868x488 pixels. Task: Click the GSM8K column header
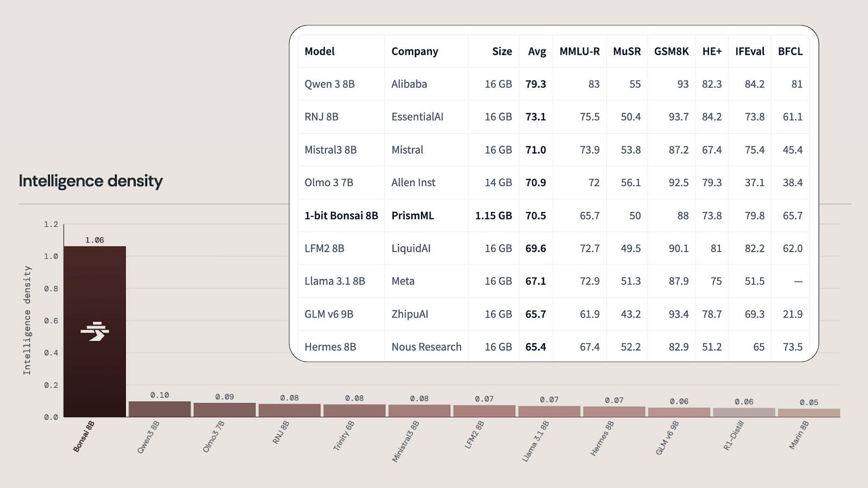coord(671,51)
